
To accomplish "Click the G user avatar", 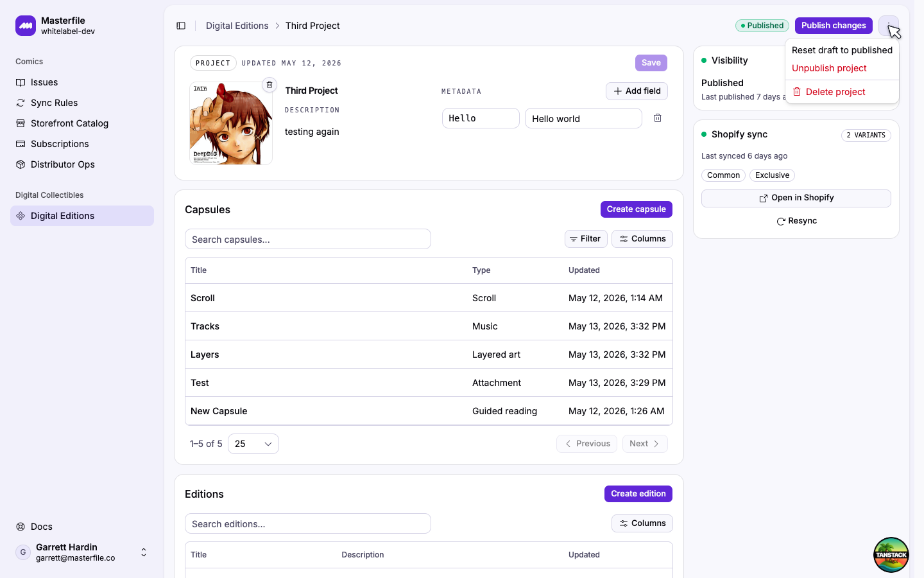I will (23, 552).
